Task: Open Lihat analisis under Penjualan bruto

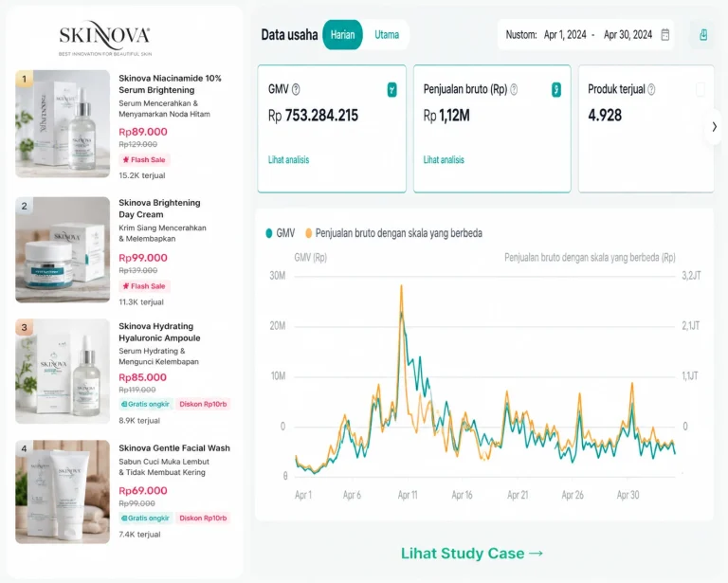Action: [444, 159]
